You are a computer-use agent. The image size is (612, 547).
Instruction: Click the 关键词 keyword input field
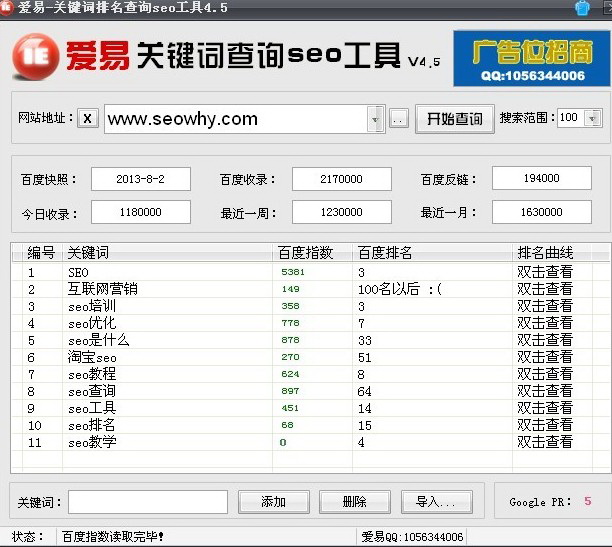[x=148, y=502]
